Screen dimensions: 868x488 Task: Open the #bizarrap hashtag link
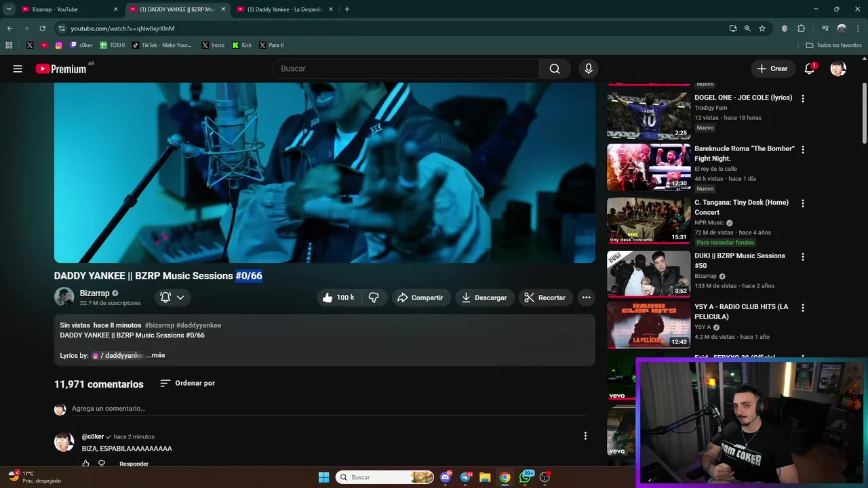159,325
